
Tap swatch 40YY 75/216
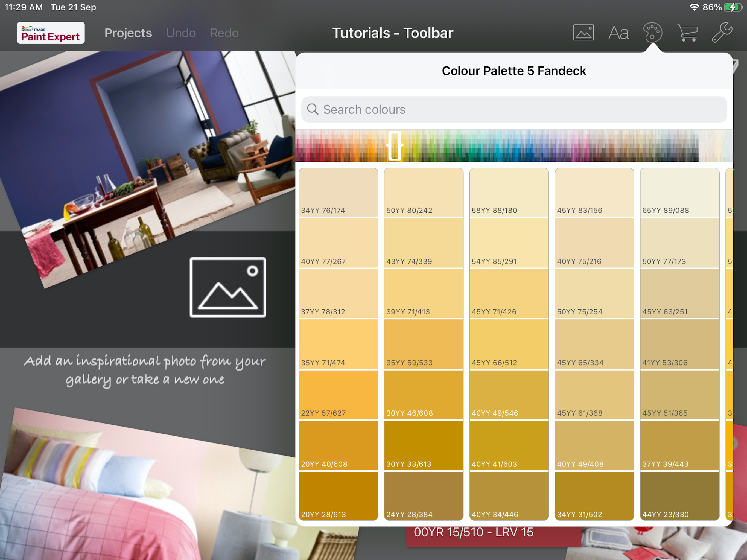tap(594, 243)
